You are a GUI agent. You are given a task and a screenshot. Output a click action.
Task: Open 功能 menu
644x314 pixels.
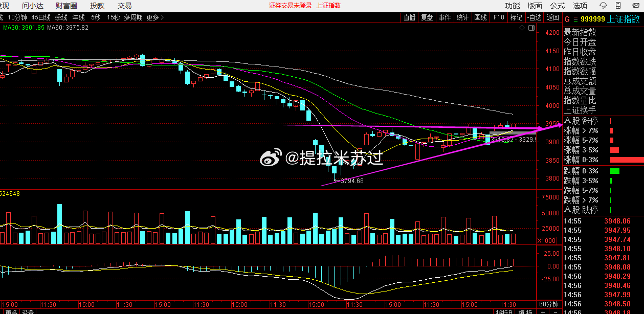tap(513, 6)
